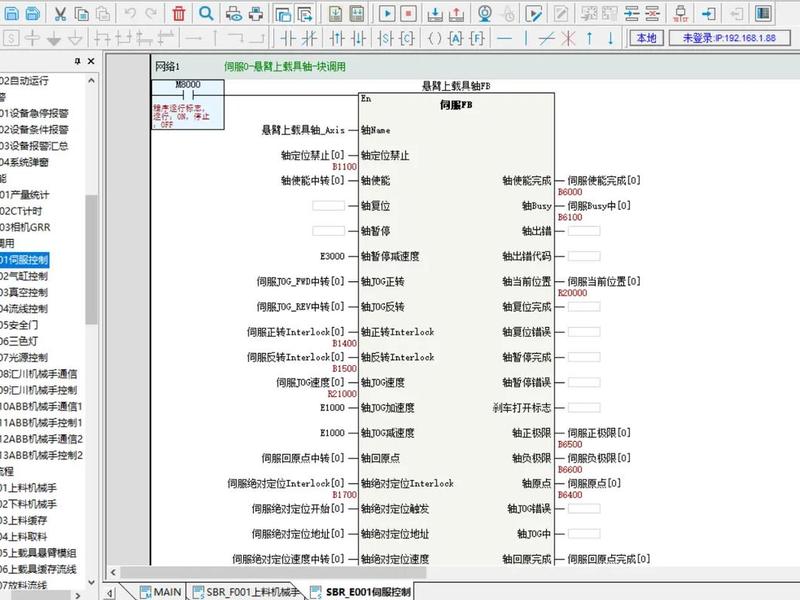Open 06三色灯 tree item
800x600 pixels.
click(19, 341)
